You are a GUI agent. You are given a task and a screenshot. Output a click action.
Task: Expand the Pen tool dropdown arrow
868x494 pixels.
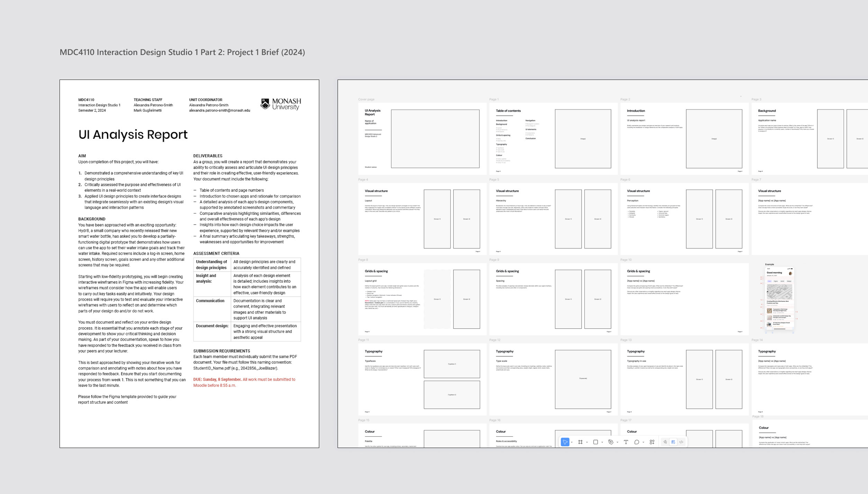click(617, 442)
